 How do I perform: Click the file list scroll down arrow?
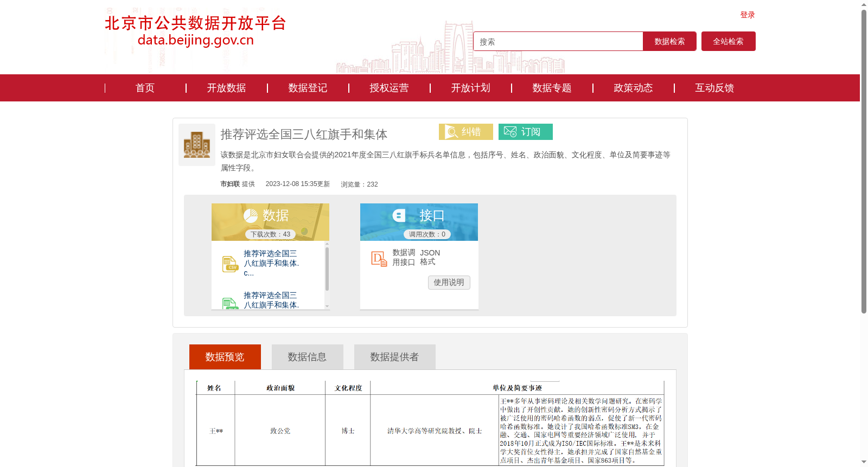tap(327, 306)
